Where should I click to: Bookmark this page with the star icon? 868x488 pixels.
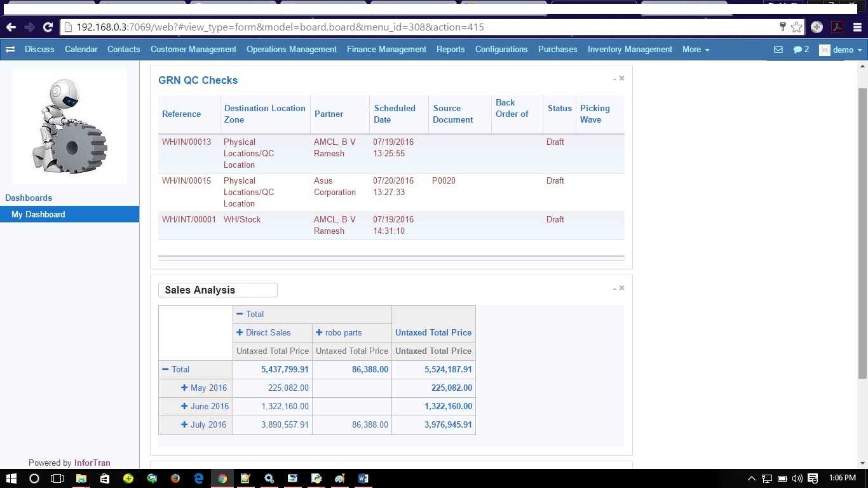[x=797, y=27]
